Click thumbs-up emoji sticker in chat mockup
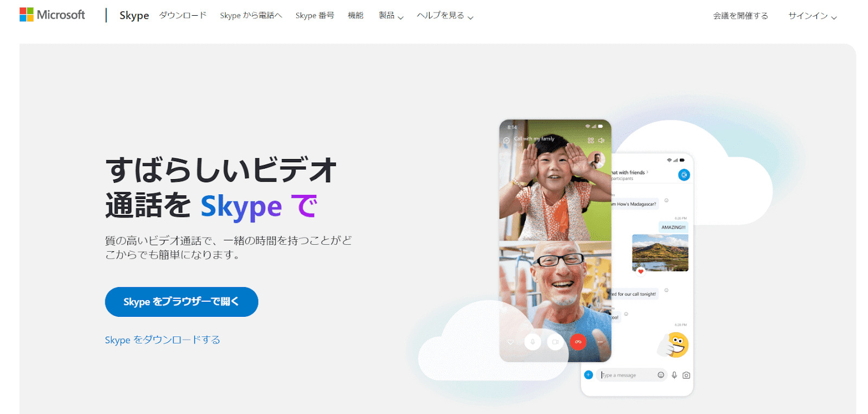Viewport: 868px width, 414px height. tap(673, 345)
